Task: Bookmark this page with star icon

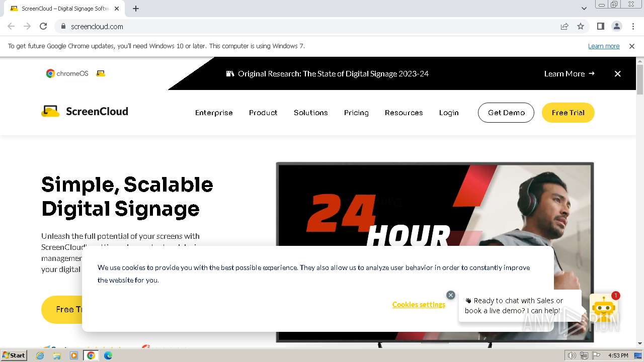Action: pos(581,26)
